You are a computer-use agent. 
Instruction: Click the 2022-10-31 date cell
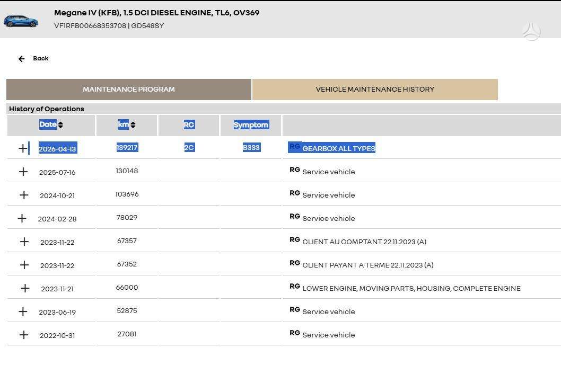pyautogui.click(x=57, y=335)
